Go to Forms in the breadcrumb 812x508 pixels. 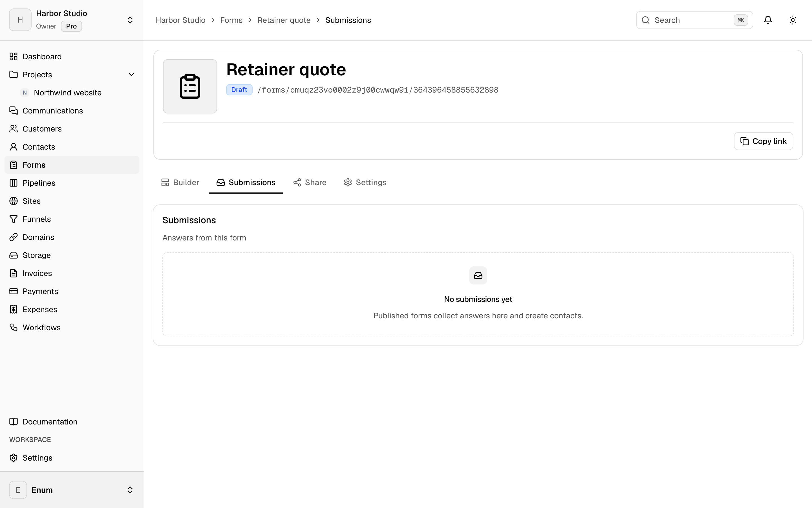click(x=231, y=20)
